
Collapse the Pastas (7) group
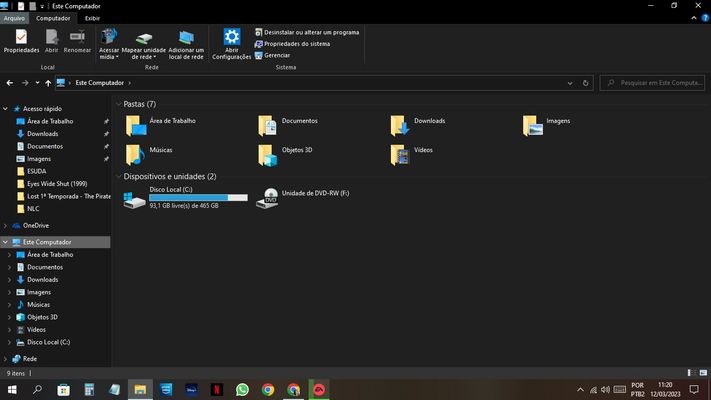tap(119, 104)
